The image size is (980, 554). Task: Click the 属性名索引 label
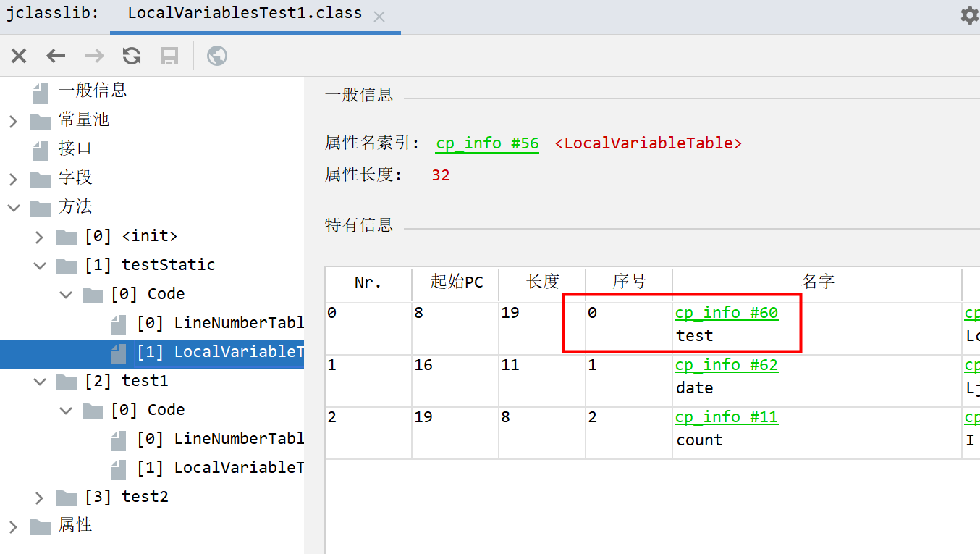pos(372,143)
